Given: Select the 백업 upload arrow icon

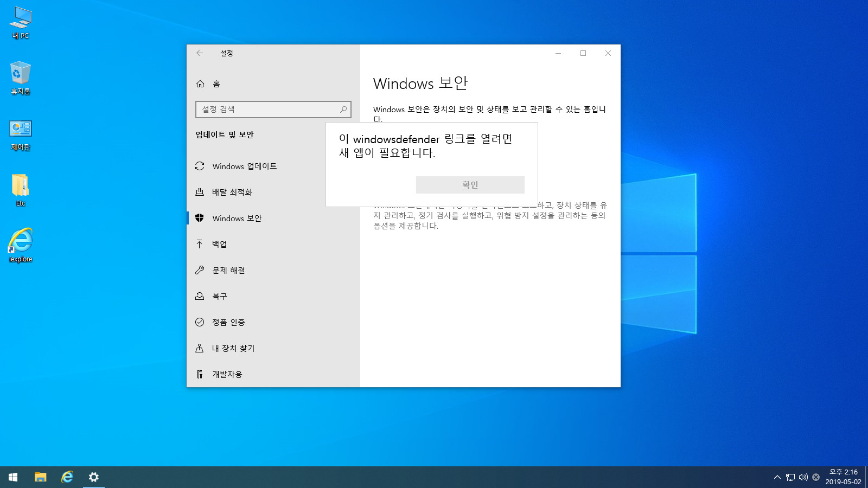Looking at the screenshot, I should click(200, 244).
